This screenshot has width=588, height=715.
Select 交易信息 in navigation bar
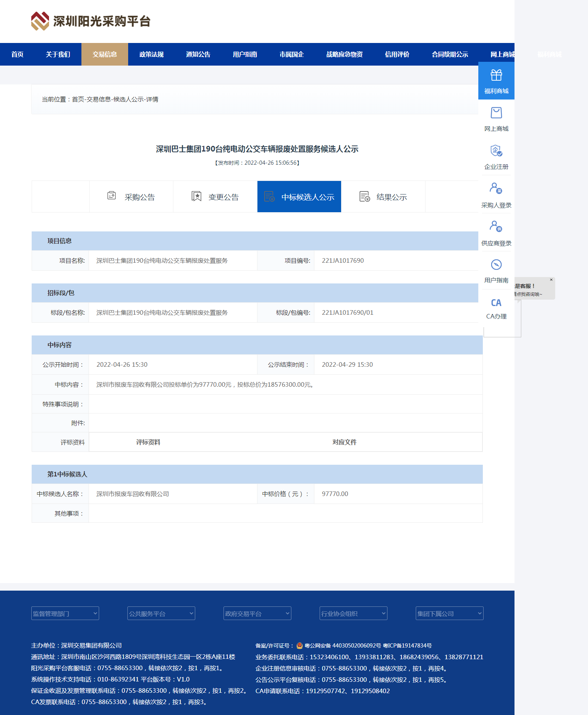click(105, 54)
